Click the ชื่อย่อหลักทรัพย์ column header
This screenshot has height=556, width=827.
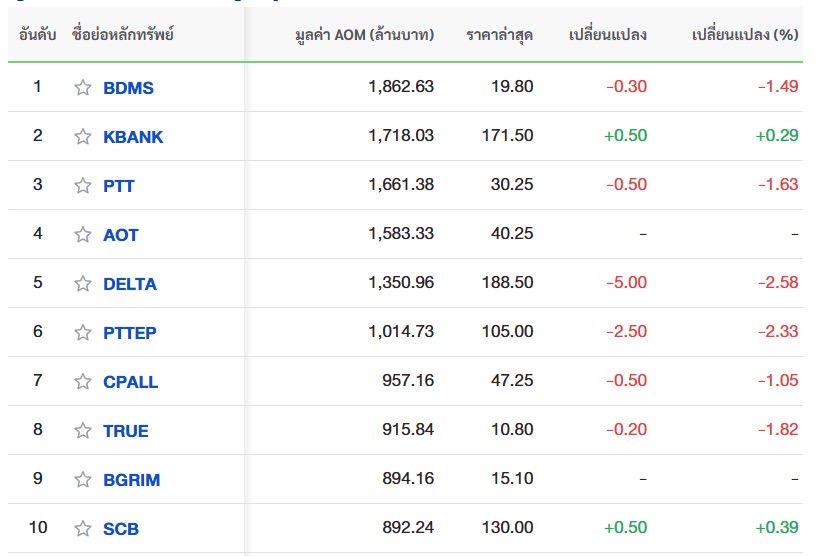[123, 35]
